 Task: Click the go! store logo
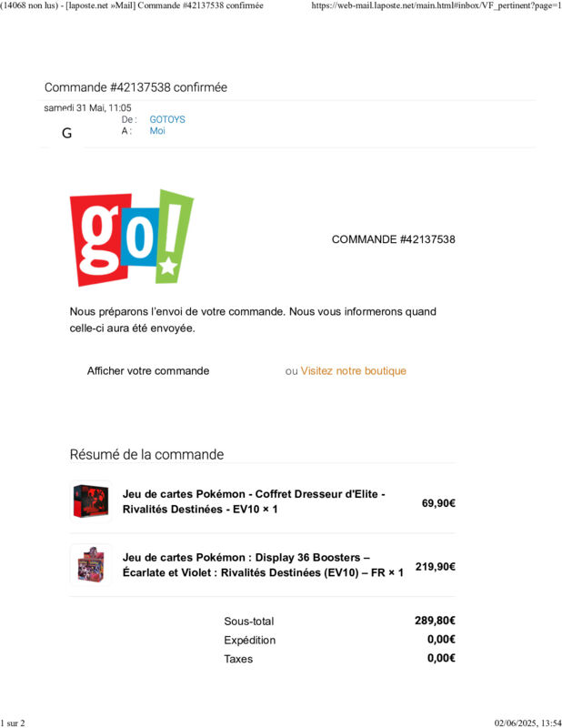click(132, 238)
